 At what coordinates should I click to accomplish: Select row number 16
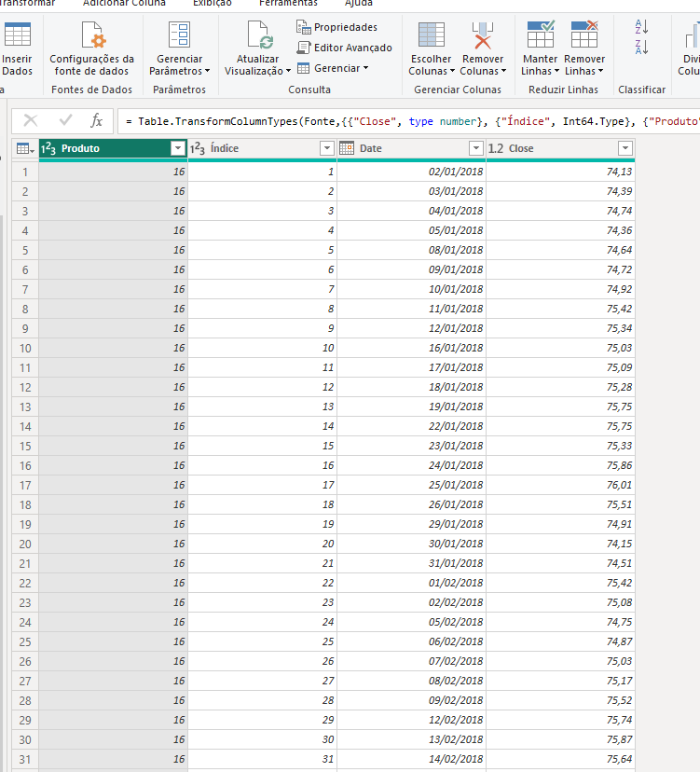pyautogui.click(x=25, y=466)
